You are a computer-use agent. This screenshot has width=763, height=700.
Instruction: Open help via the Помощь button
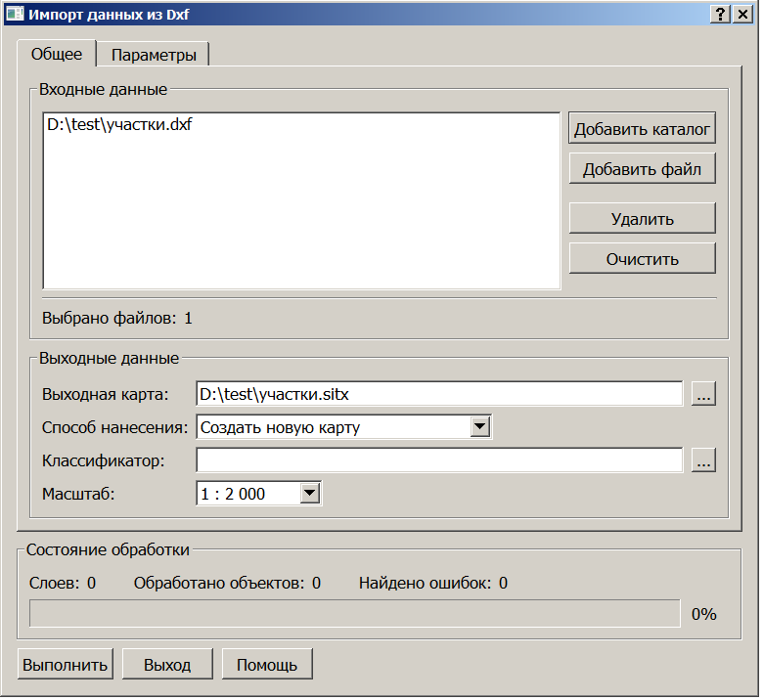click(267, 665)
